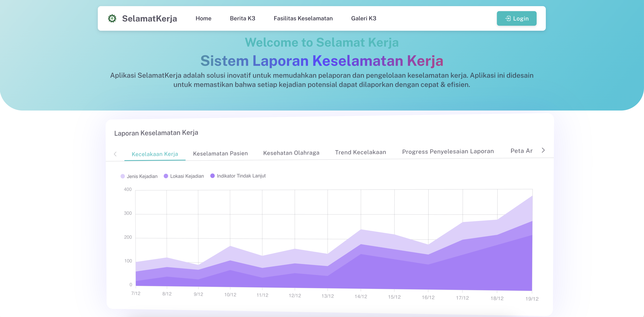Select the partially visible Peta Ar tab
This screenshot has height=317, width=644.
(521, 151)
